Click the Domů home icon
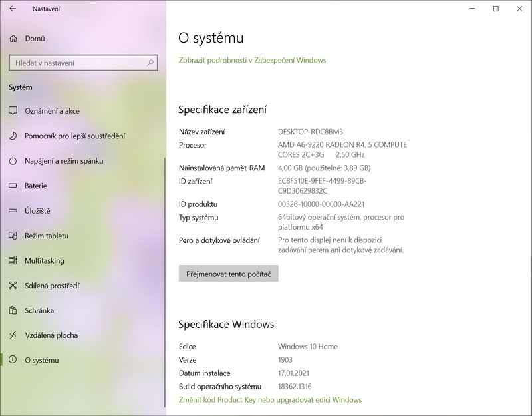This screenshot has width=532, height=416. (x=13, y=39)
